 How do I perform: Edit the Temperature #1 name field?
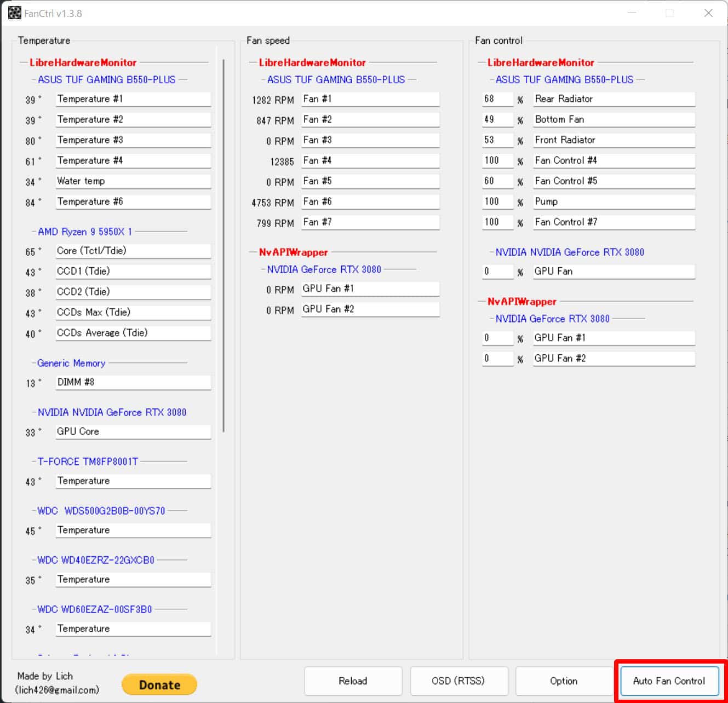(x=133, y=99)
